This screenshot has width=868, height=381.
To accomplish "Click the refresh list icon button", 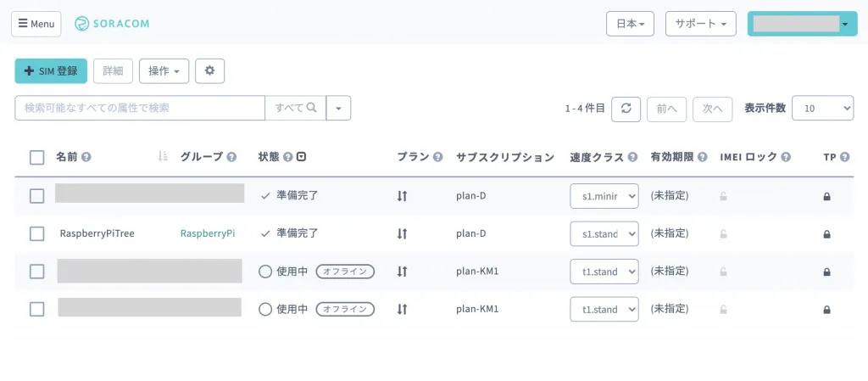I will (626, 109).
